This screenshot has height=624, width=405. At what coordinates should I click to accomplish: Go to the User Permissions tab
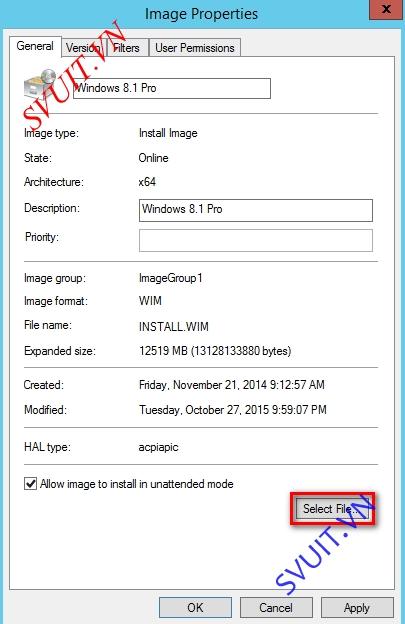[x=195, y=48]
